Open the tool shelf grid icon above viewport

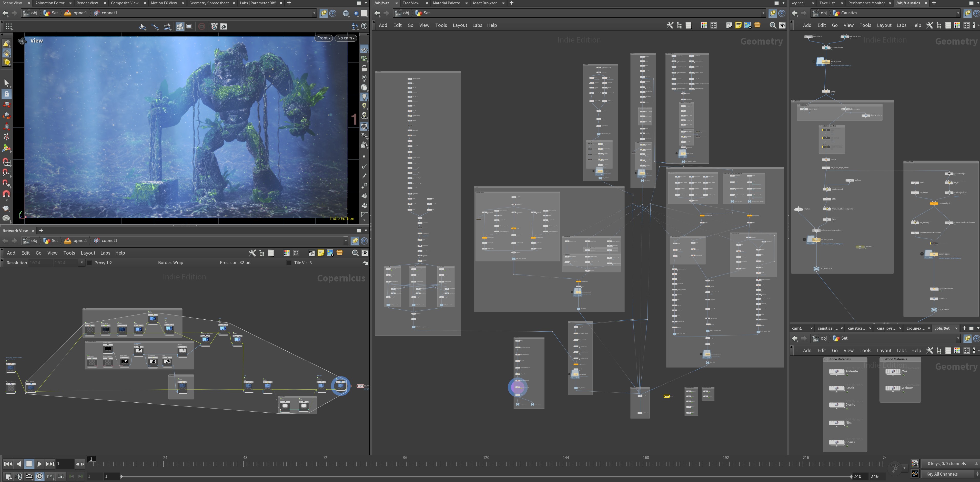[x=9, y=26]
